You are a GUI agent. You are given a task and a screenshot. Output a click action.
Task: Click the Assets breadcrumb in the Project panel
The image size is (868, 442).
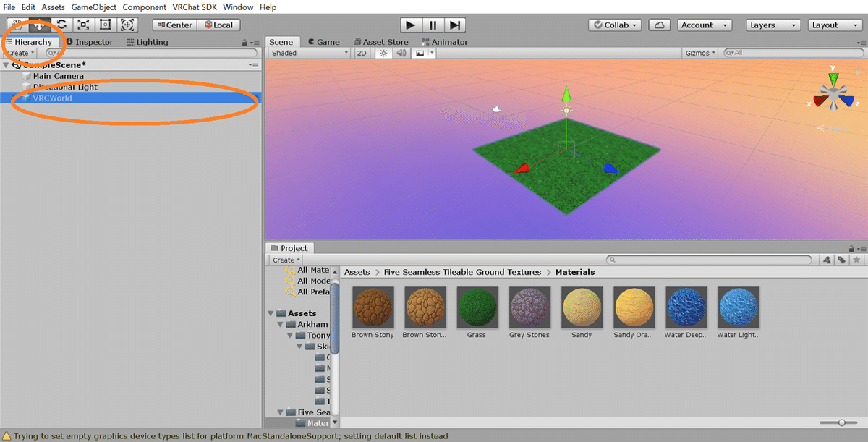tap(357, 272)
